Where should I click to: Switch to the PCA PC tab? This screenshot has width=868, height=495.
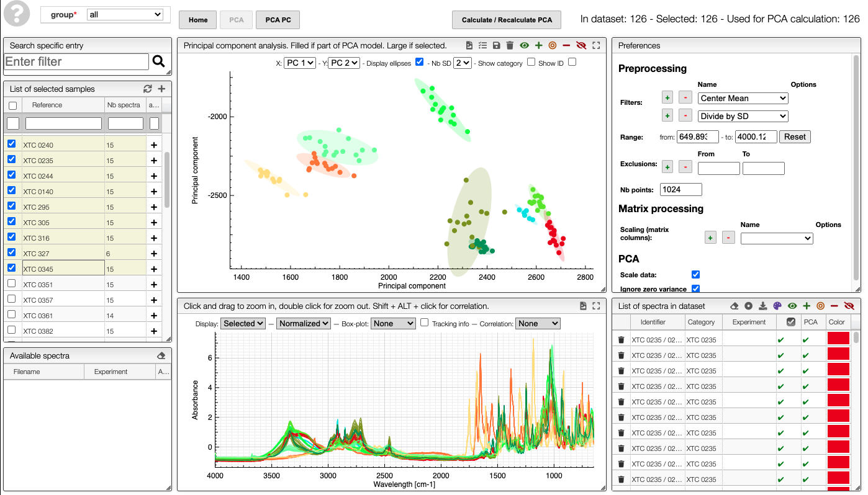tap(278, 20)
